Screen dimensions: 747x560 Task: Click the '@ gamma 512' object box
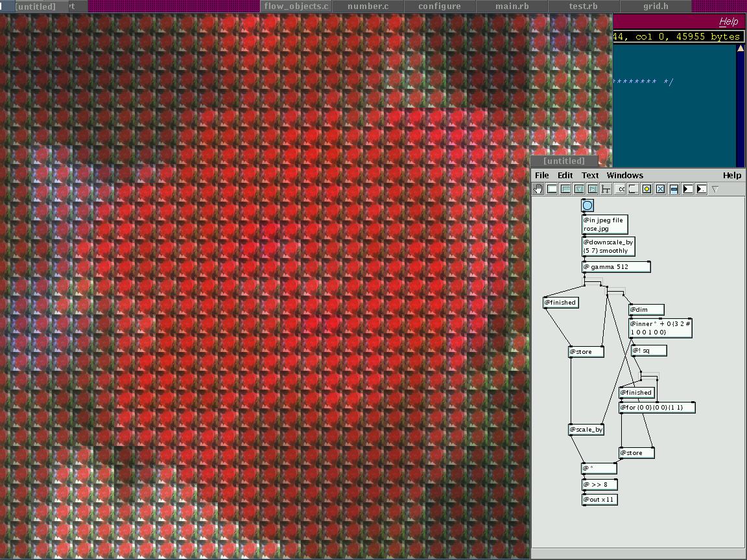point(615,267)
